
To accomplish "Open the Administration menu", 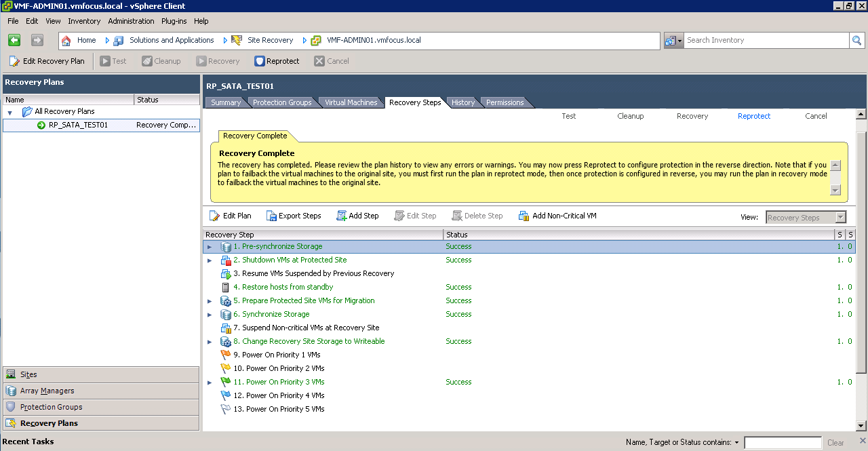I will pos(131,21).
